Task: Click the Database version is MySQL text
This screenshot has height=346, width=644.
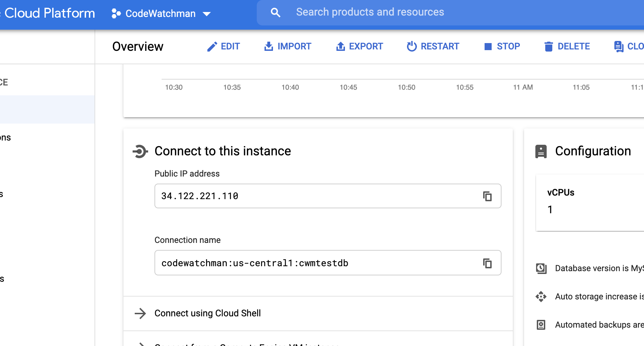Action: pyautogui.click(x=600, y=268)
